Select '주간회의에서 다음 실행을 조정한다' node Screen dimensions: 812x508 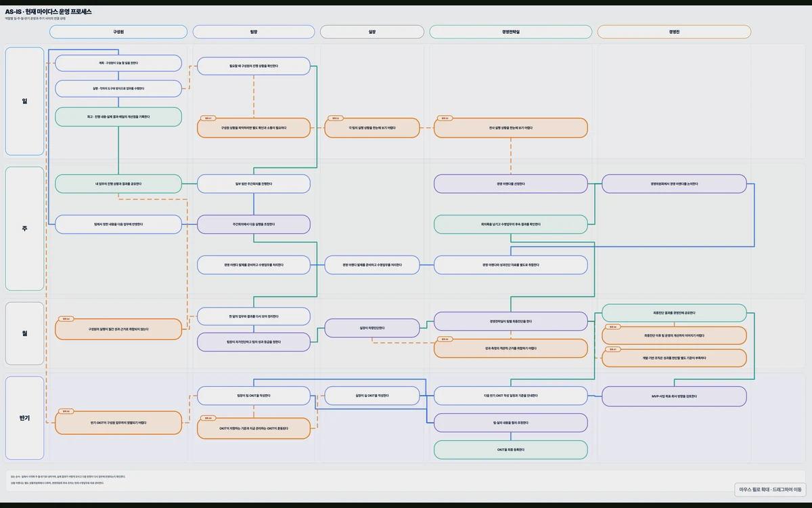[x=254, y=224]
